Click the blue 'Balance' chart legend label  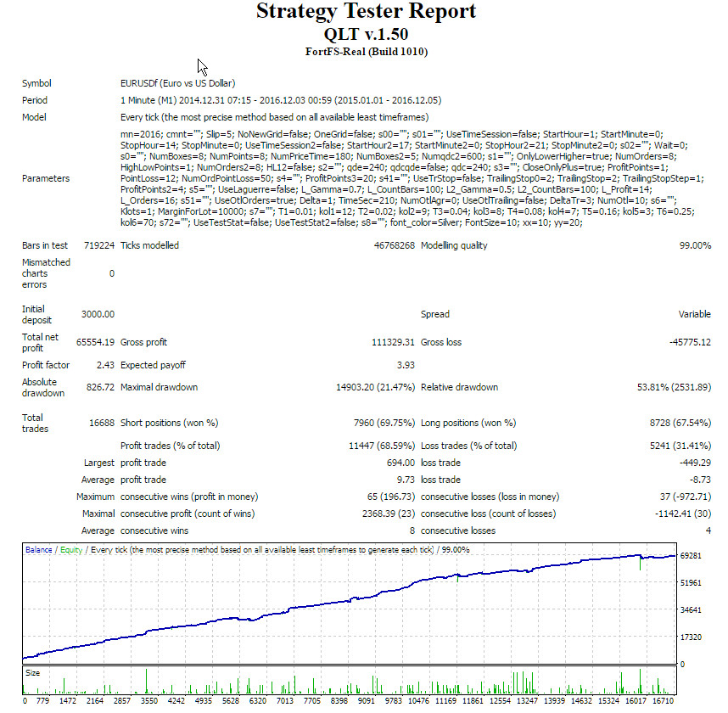pos(38,549)
